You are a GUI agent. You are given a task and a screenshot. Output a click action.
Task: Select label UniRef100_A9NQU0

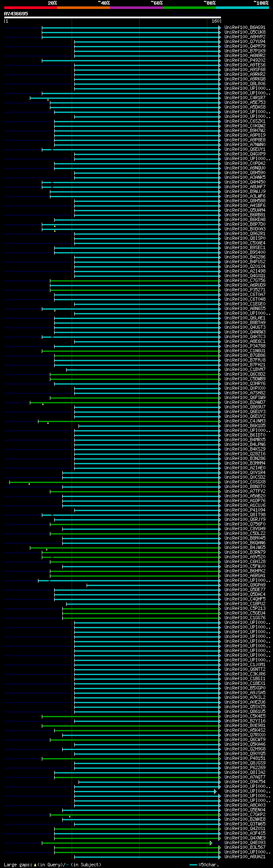pos(245,168)
